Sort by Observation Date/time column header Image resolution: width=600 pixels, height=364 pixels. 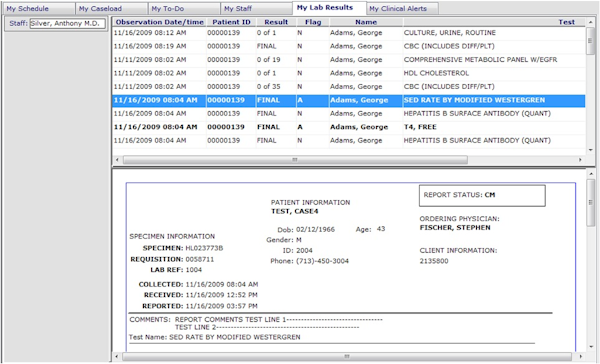160,22
